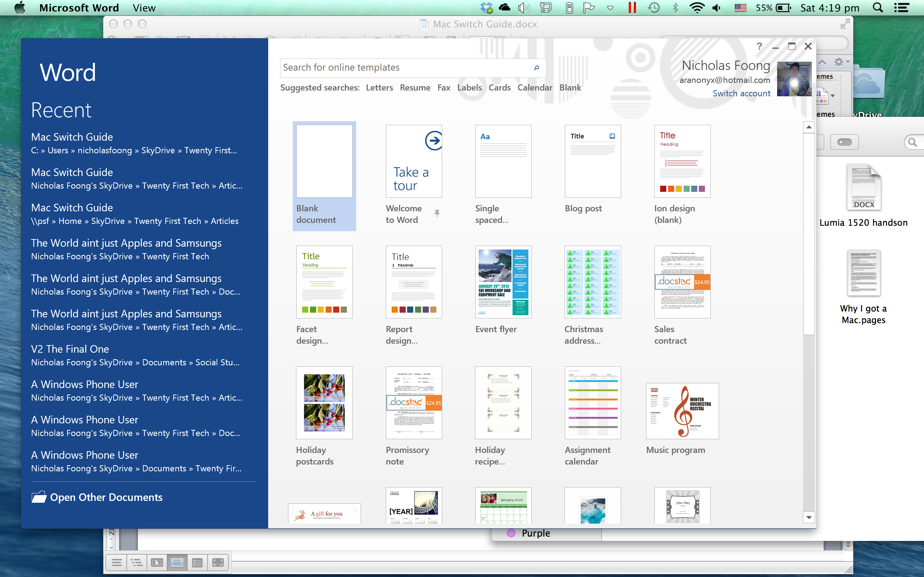This screenshot has width=924, height=577.
Task: Click the Switch account link
Action: pos(741,93)
